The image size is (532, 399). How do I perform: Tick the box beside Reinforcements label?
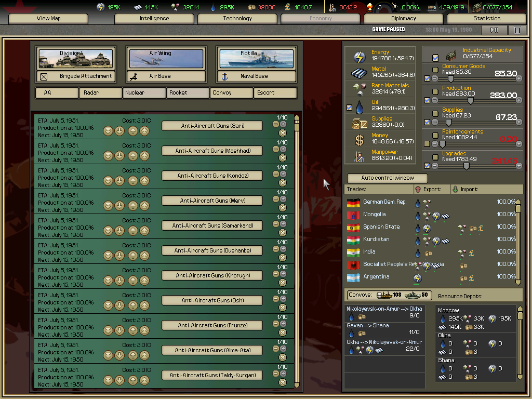[x=435, y=136]
